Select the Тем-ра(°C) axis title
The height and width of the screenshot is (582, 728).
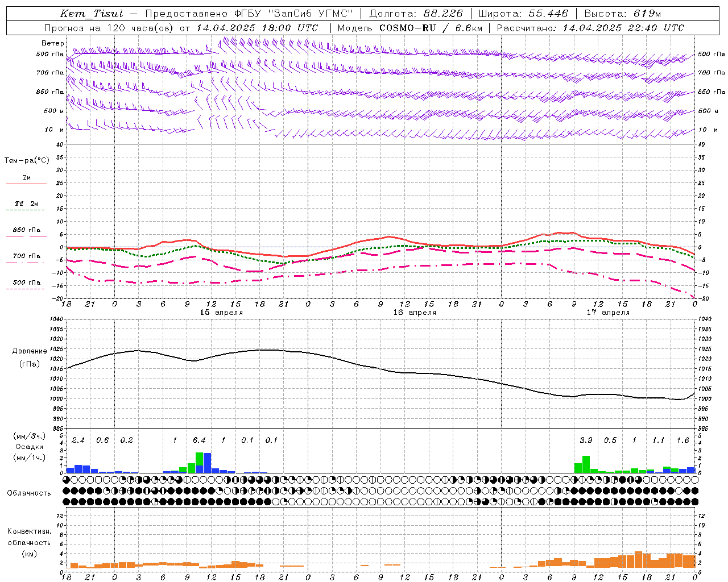pos(27,161)
